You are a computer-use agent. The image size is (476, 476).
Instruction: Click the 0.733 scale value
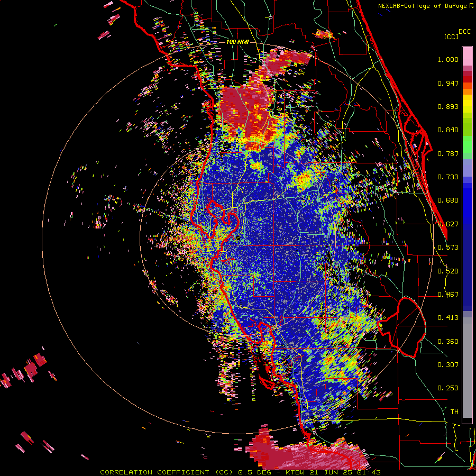click(448, 177)
